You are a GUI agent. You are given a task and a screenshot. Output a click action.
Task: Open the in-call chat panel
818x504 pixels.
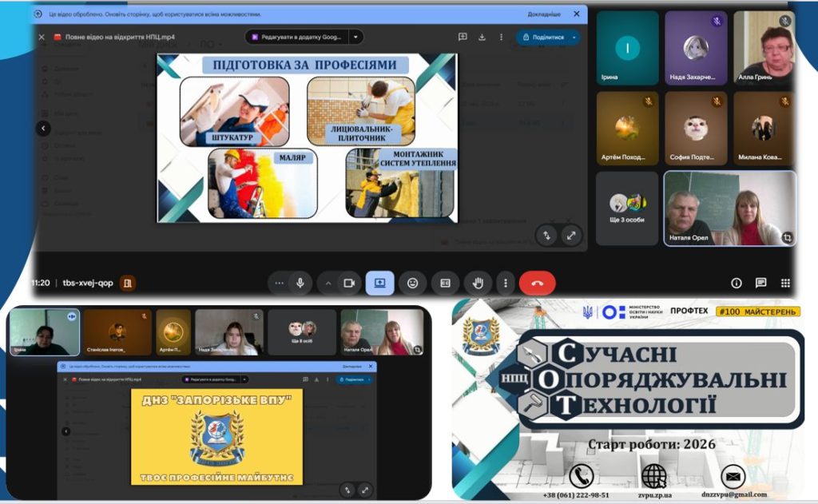tap(760, 283)
